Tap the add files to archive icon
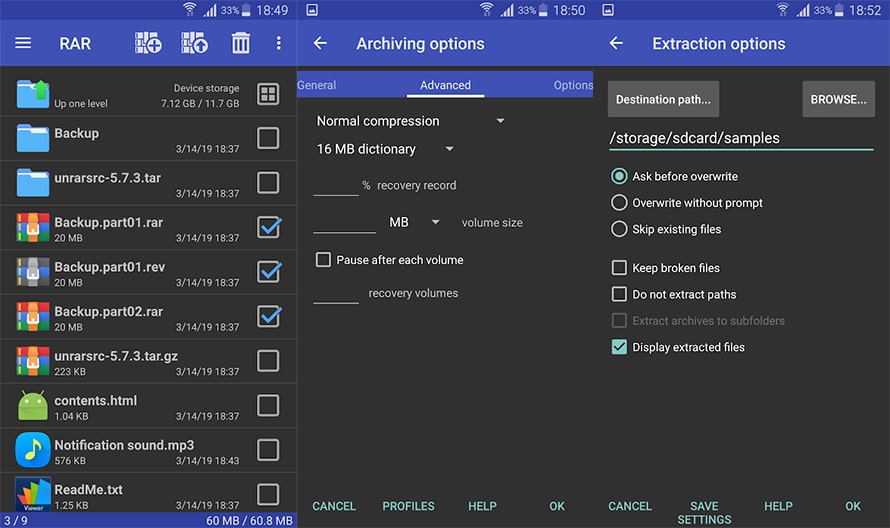The image size is (890, 528). click(148, 43)
